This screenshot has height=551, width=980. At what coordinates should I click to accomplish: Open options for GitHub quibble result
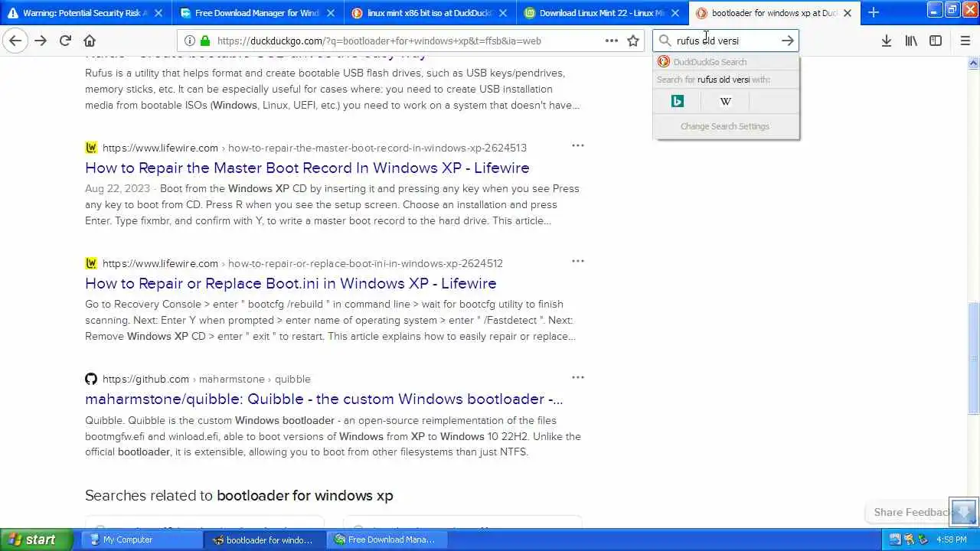coord(578,377)
